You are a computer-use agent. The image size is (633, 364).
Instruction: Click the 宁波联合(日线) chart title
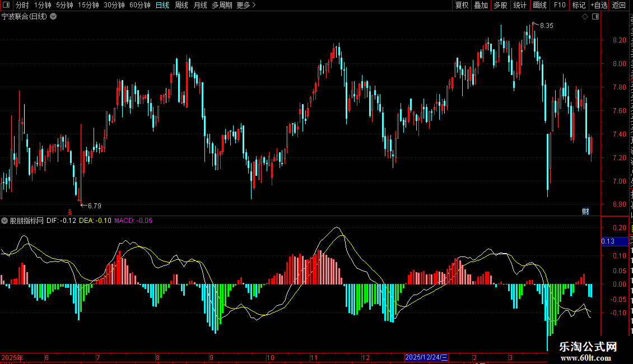coord(24,17)
